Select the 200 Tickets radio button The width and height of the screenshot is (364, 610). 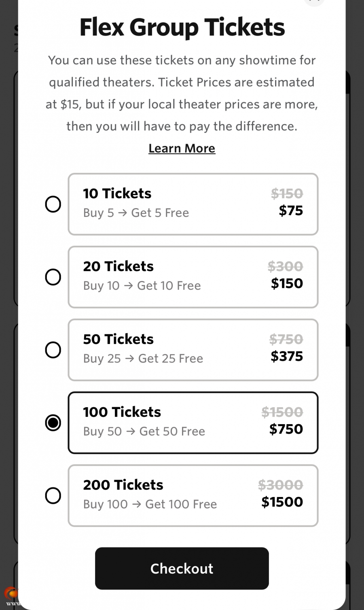(x=53, y=495)
